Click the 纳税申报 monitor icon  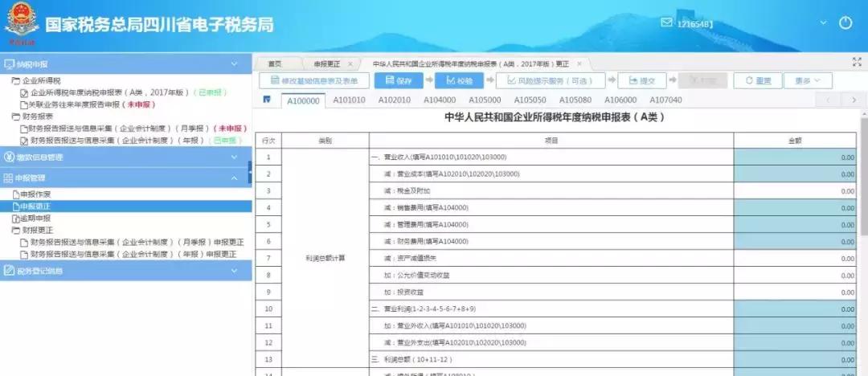tap(9, 63)
